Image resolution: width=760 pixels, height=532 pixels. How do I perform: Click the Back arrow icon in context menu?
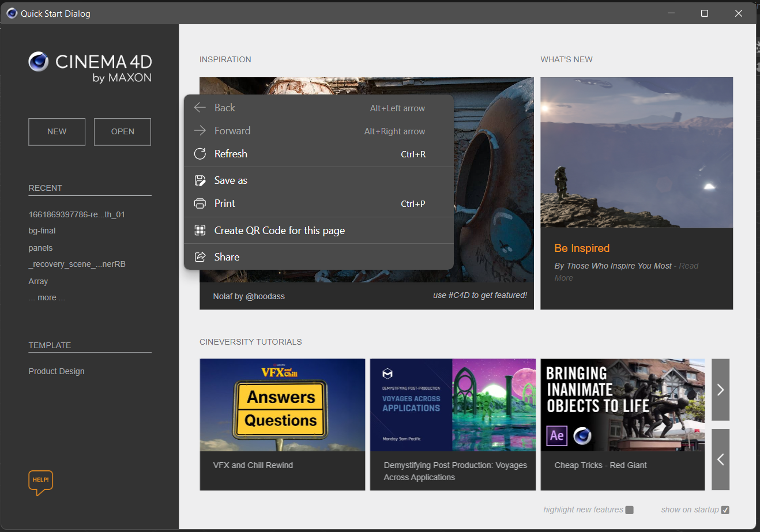pos(200,108)
